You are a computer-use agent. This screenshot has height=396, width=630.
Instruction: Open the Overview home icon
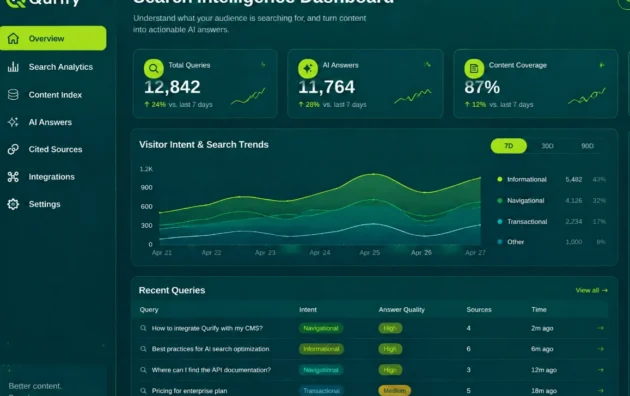(13, 39)
